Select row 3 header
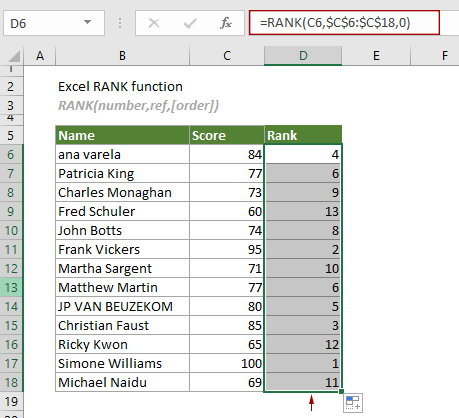This screenshot has width=459, height=418. pos(11,106)
